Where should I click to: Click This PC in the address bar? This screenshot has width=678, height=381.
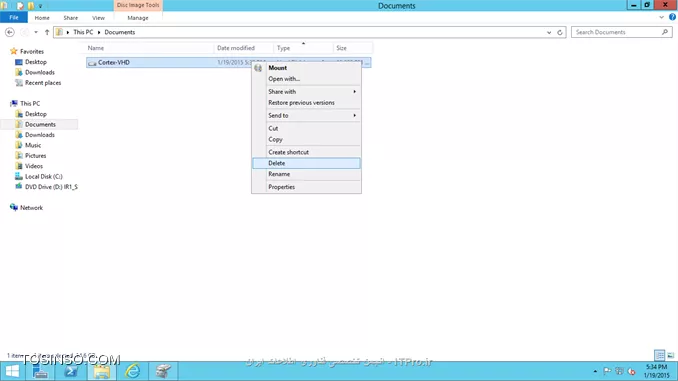point(83,32)
